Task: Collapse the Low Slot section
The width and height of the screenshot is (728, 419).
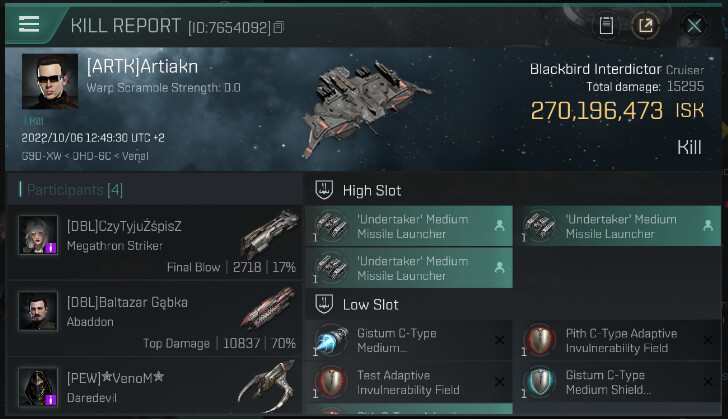Action: [371, 304]
